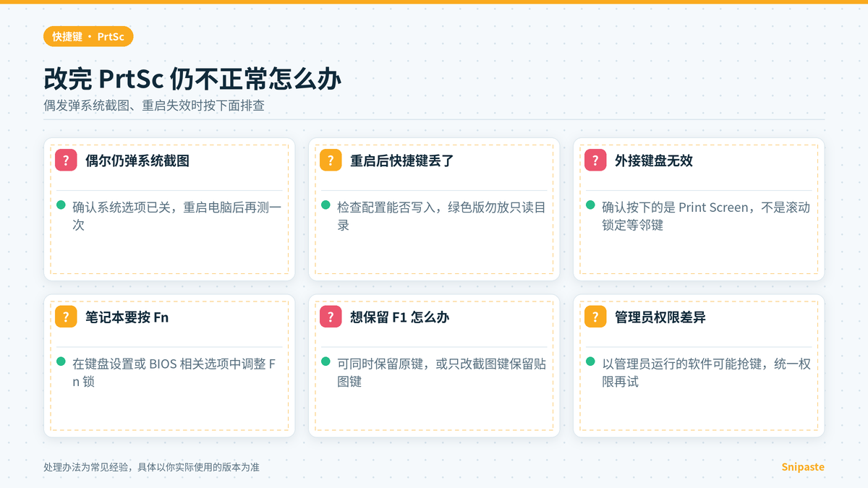This screenshot has height=488, width=868.
Task: Click the text 以管理员运行的软件可能抢键
Action: [x=707, y=372]
